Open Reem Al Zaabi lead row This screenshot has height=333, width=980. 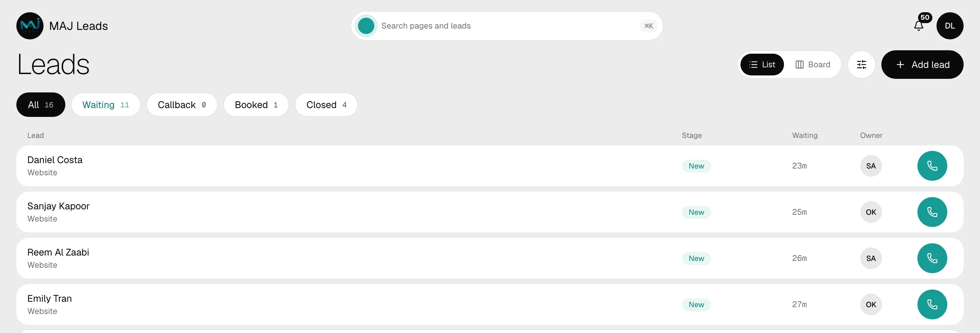pos(490,258)
